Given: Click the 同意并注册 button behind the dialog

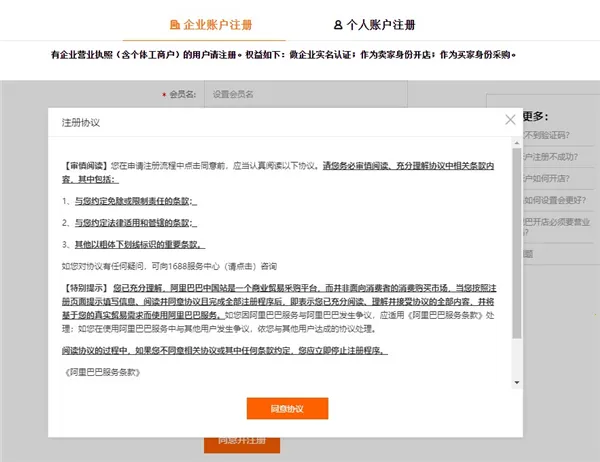Looking at the screenshot, I should (x=235, y=441).
